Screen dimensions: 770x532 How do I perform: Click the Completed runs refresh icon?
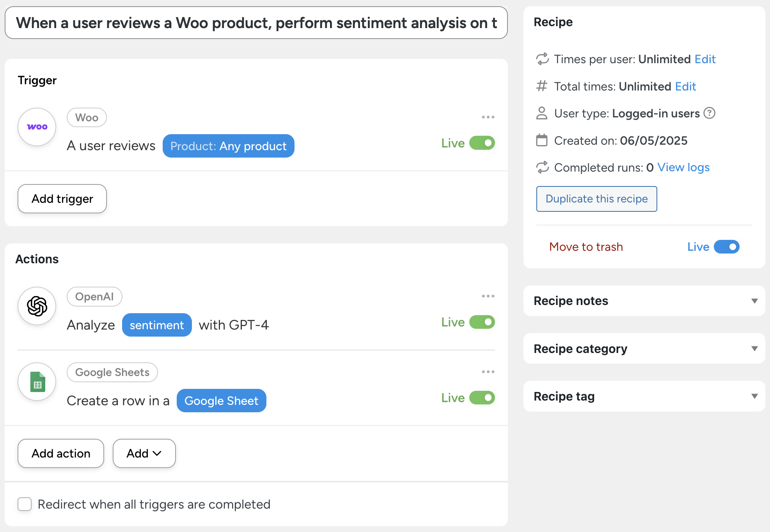[542, 167]
